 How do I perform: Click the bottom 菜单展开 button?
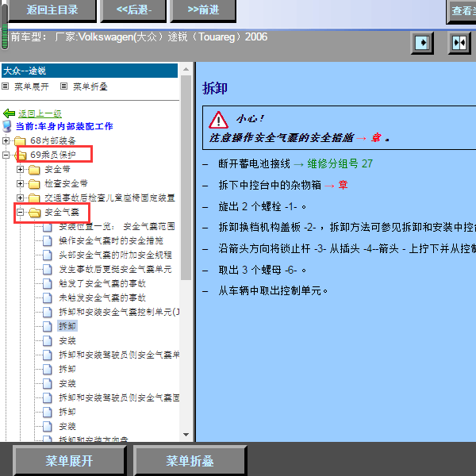69,461
